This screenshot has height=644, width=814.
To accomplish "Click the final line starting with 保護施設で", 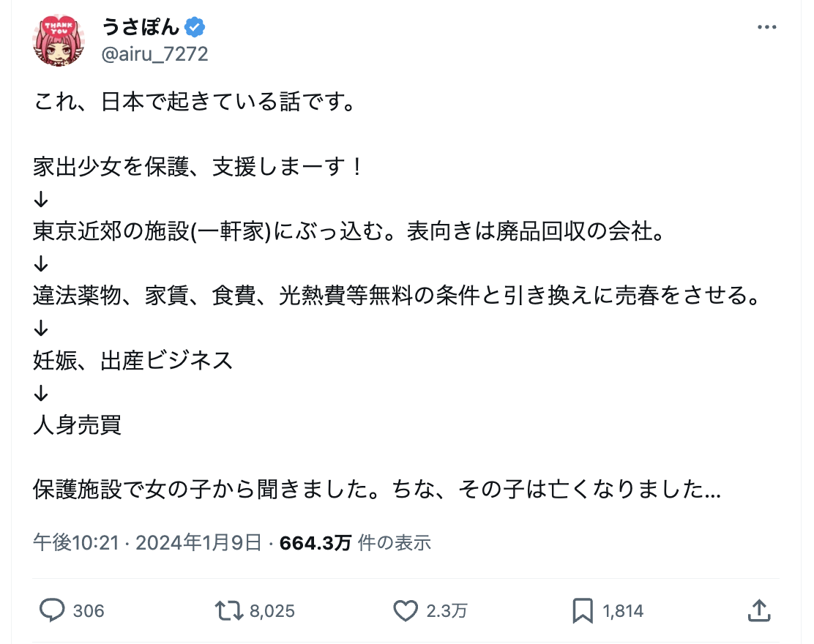I will pos(377,490).
